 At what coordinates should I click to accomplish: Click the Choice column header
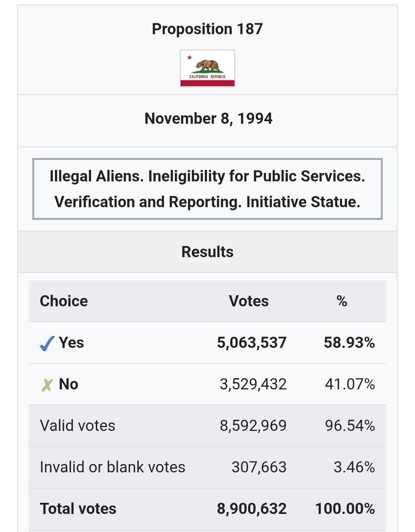tap(64, 301)
